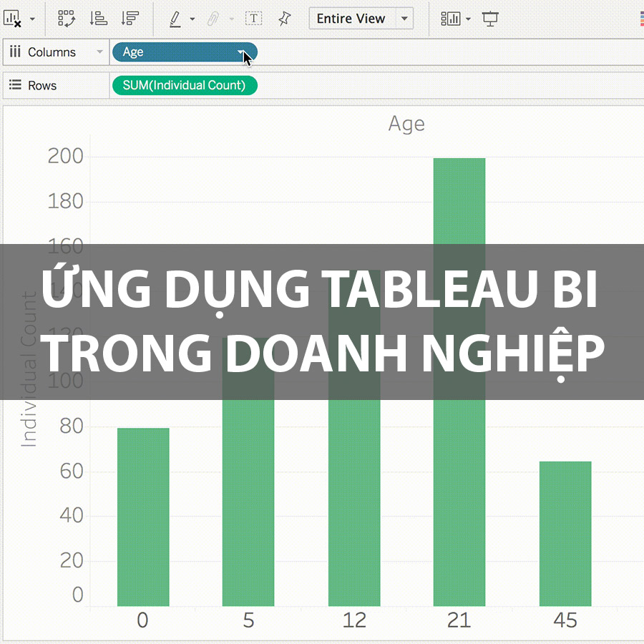Click the Rows shelf icon
Screen dimensions: 644x644
15,85
